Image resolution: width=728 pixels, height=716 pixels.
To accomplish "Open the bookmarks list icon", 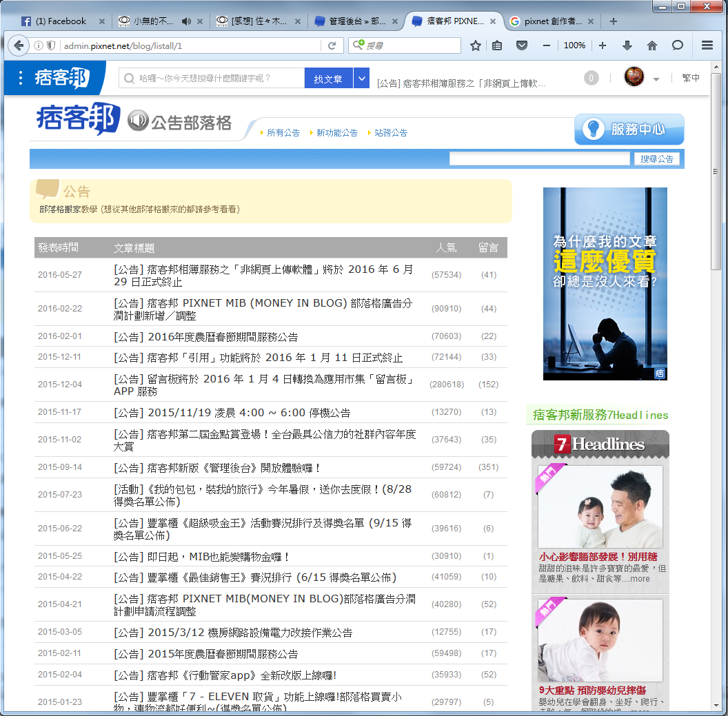I will (x=497, y=45).
